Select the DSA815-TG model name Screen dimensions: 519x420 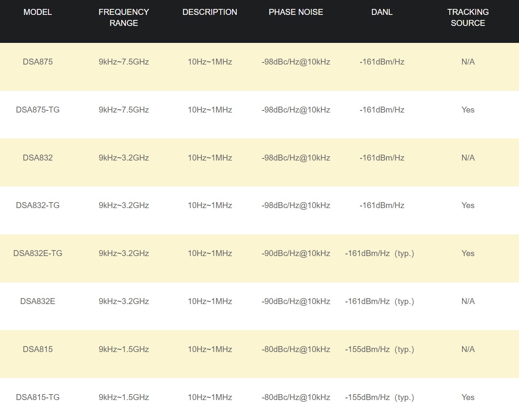38,397
